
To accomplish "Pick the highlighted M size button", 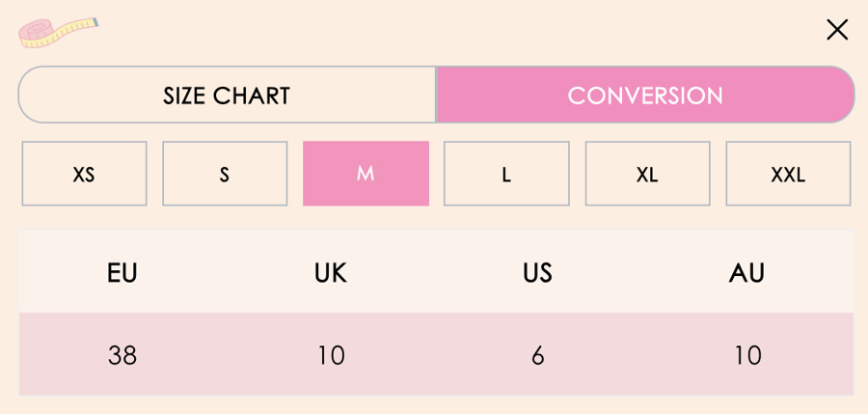I will tap(366, 174).
